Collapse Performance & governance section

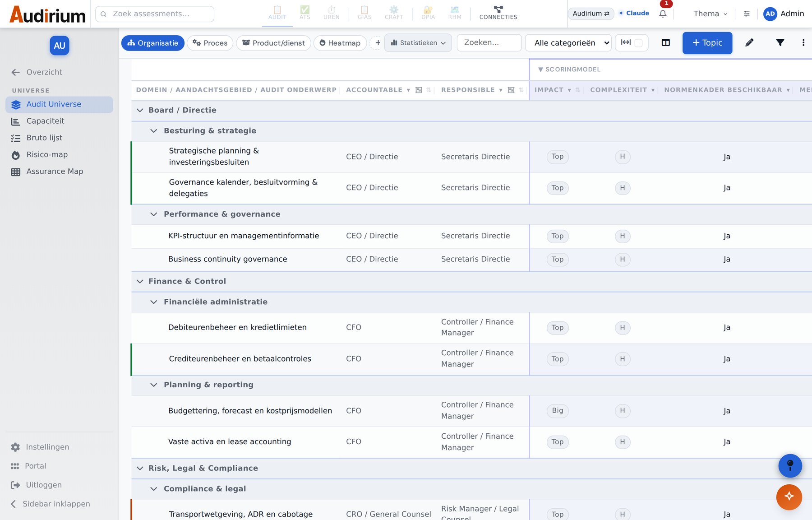click(x=154, y=214)
